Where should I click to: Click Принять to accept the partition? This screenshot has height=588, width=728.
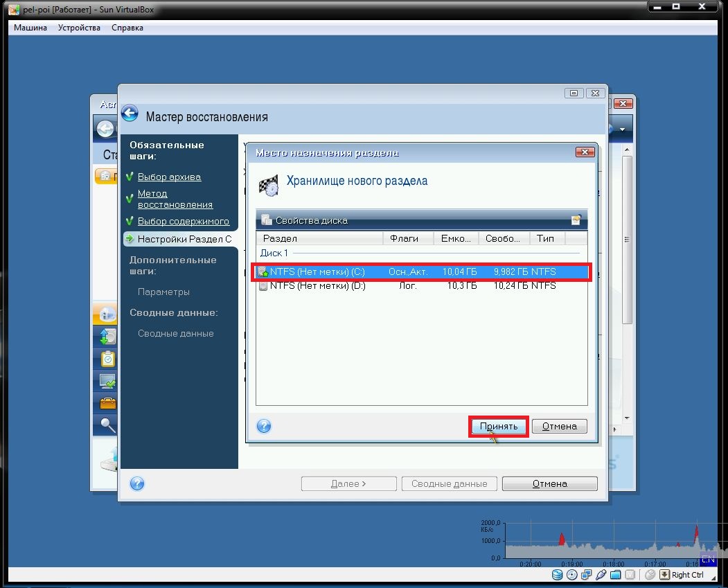click(499, 426)
